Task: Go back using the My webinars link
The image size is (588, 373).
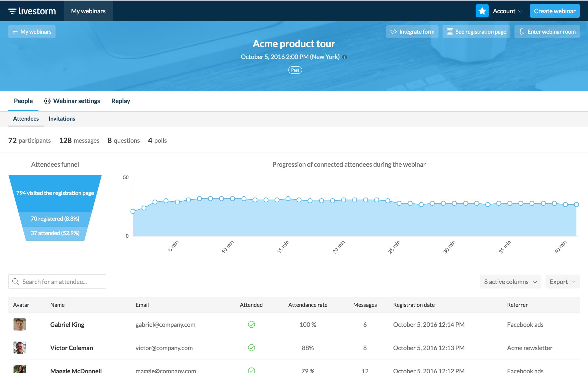Action: [x=32, y=31]
